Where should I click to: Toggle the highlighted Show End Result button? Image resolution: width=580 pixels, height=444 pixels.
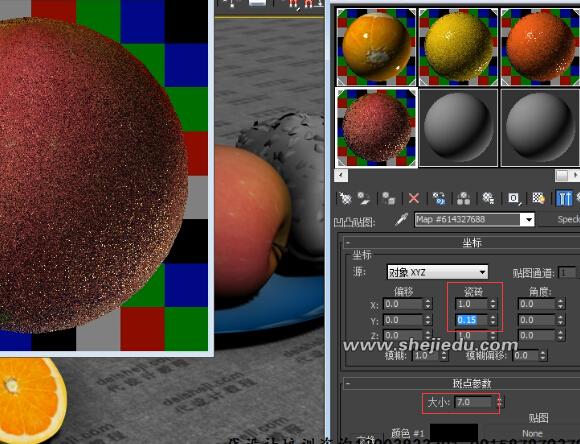point(564,199)
